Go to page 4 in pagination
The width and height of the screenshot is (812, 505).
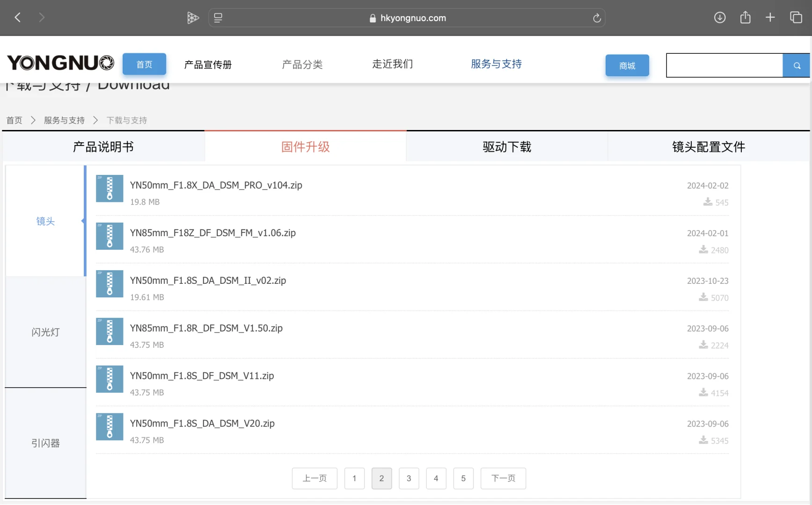(x=436, y=478)
